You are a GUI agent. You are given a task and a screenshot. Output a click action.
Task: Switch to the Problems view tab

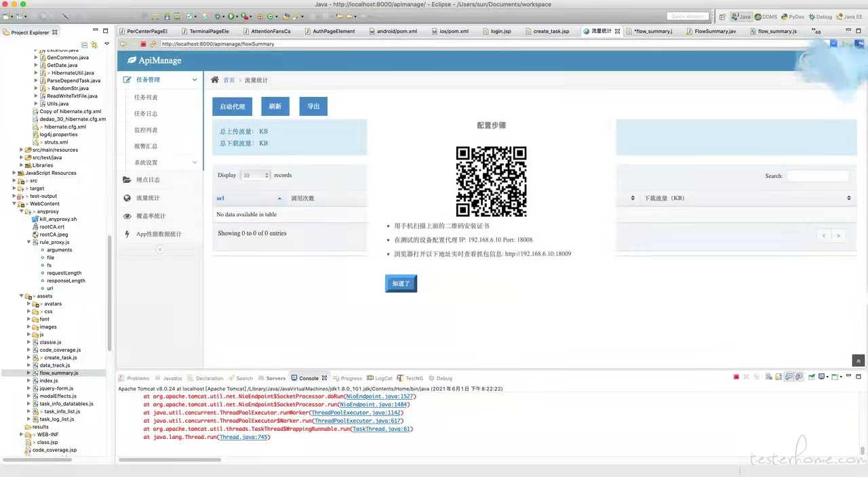pyautogui.click(x=134, y=378)
